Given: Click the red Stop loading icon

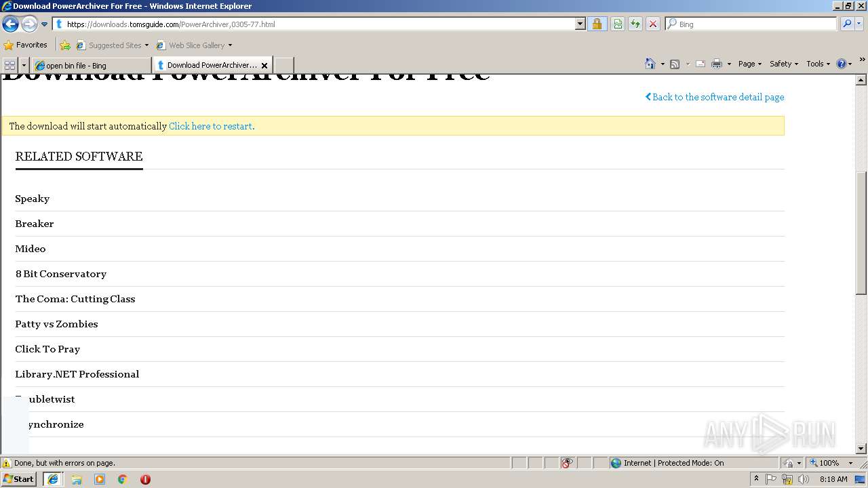Looking at the screenshot, I should 653,24.
